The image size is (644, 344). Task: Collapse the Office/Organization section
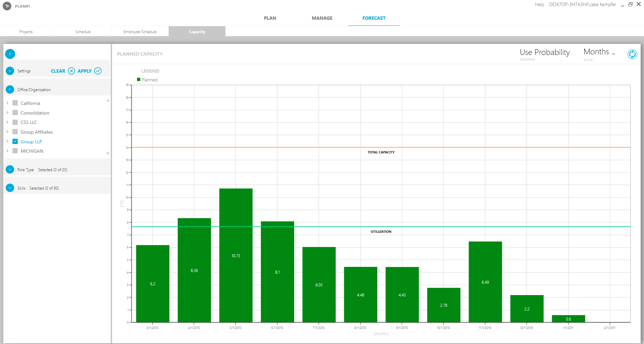[10, 90]
